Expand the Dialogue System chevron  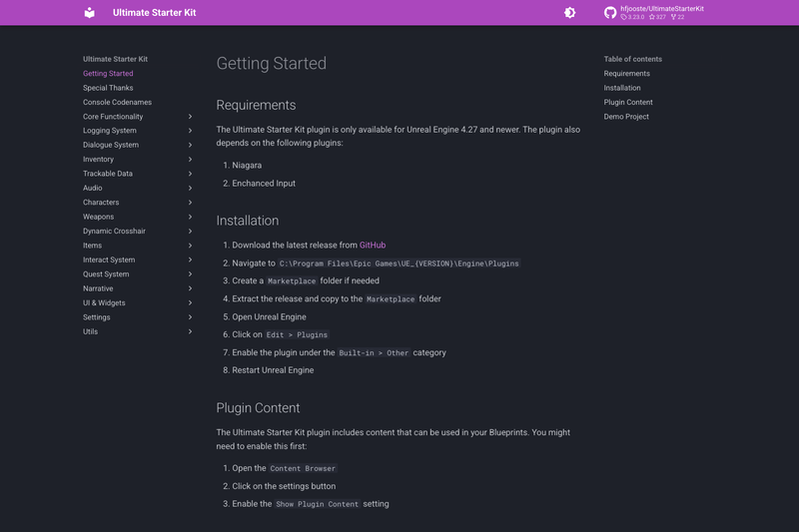click(x=190, y=145)
